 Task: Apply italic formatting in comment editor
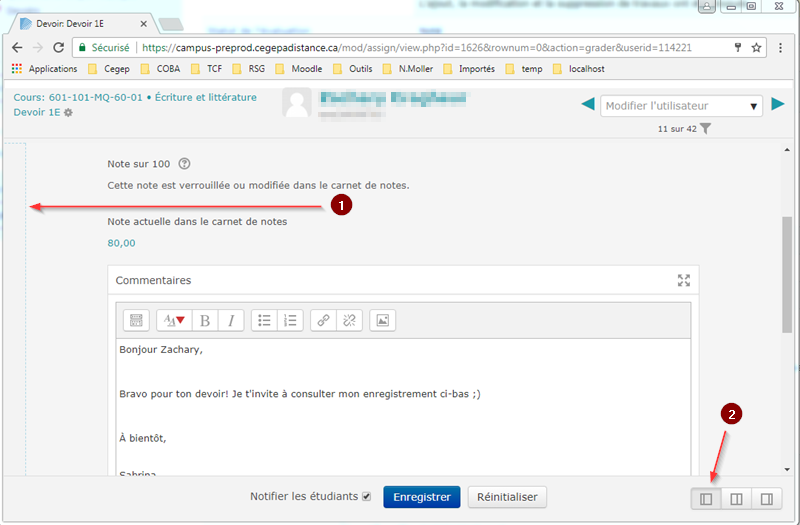231,320
